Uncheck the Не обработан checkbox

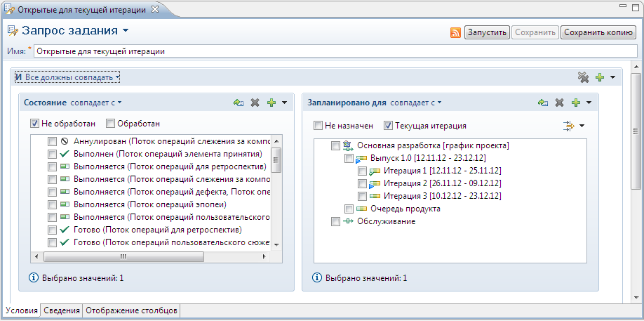coord(34,124)
